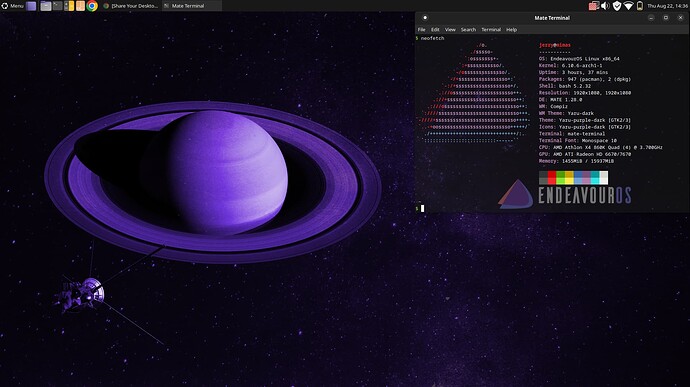Launch Google Chrome from the panel
Screen dimensions: 690x387
click(x=92, y=6)
